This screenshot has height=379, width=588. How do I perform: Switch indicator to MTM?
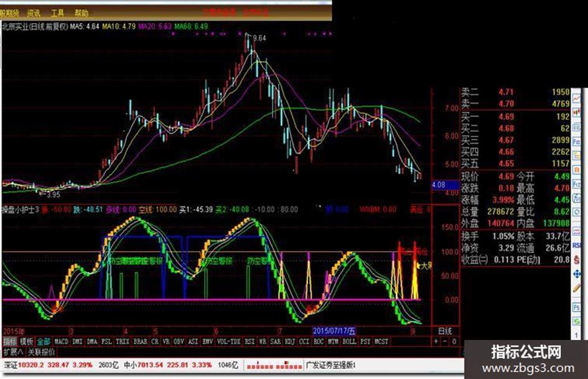point(333,342)
